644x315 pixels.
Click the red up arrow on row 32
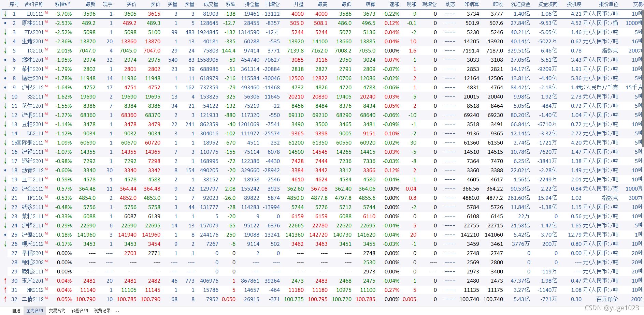click(x=5, y=299)
